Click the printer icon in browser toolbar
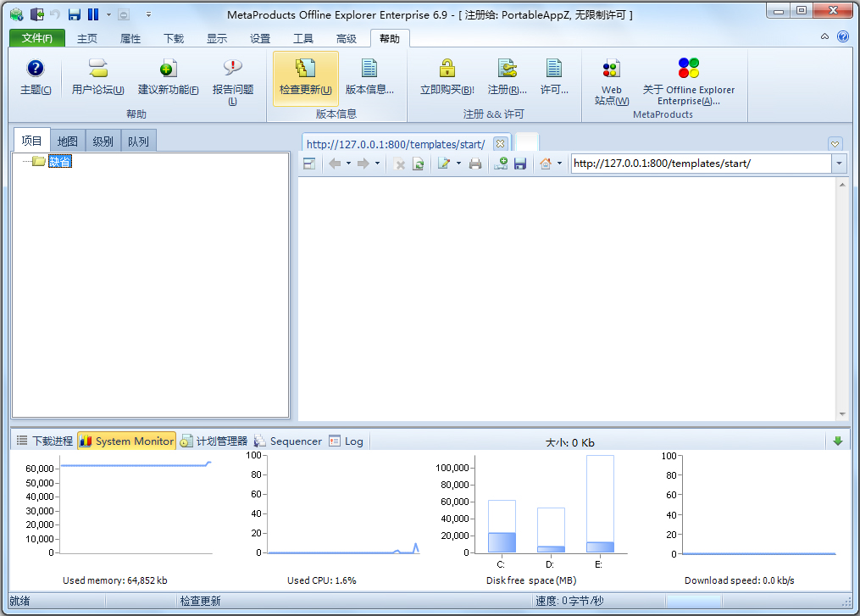860x616 pixels. coord(475,164)
